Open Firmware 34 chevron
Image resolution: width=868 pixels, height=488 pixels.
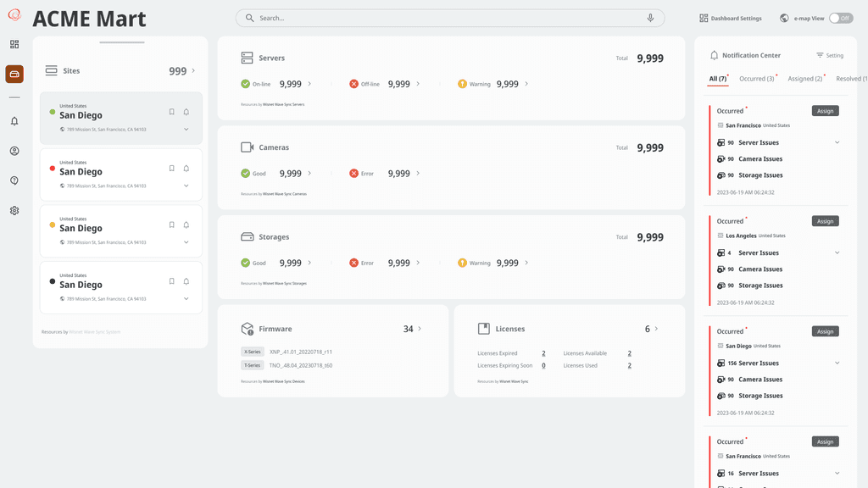pos(420,329)
